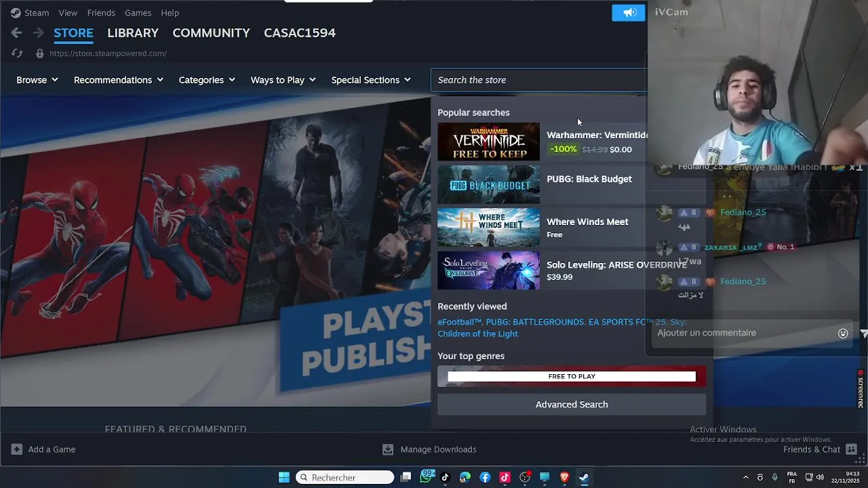Open PUBG: Black Budget search result
Image resolution: width=868 pixels, height=488 pixels.
pos(589,179)
